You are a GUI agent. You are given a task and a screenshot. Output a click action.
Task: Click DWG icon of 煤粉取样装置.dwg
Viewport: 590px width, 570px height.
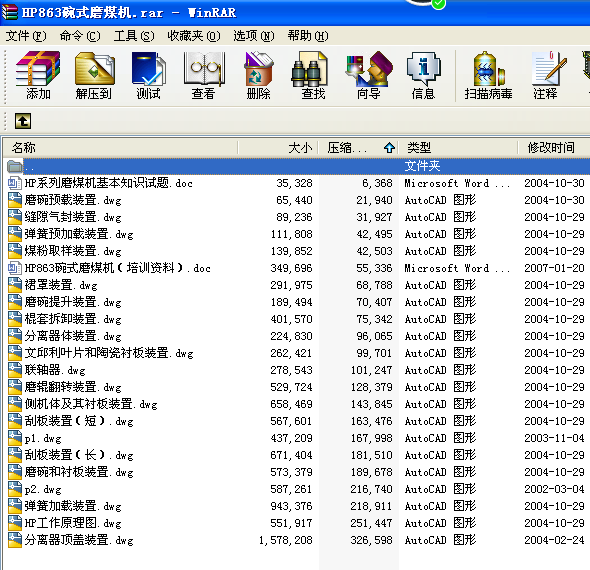[x=15, y=251]
